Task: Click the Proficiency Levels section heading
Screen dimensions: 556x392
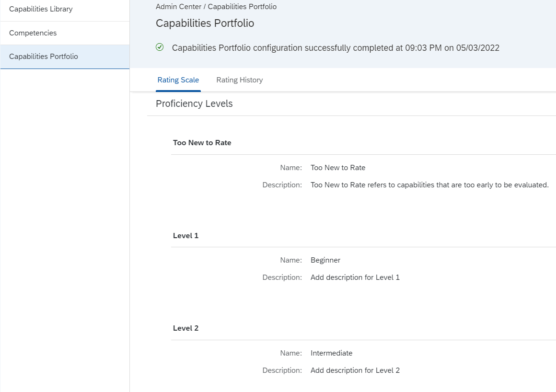Action: (x=194, y=104)
